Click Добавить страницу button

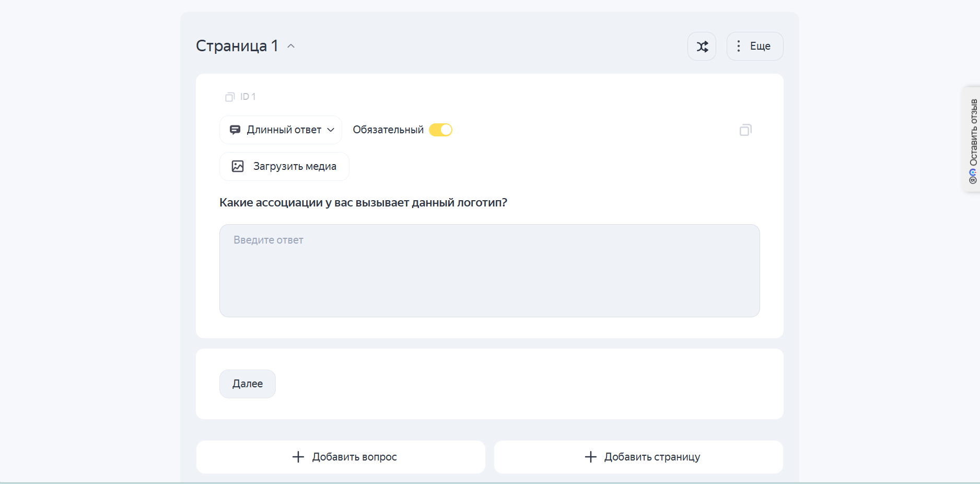(638, 457)
